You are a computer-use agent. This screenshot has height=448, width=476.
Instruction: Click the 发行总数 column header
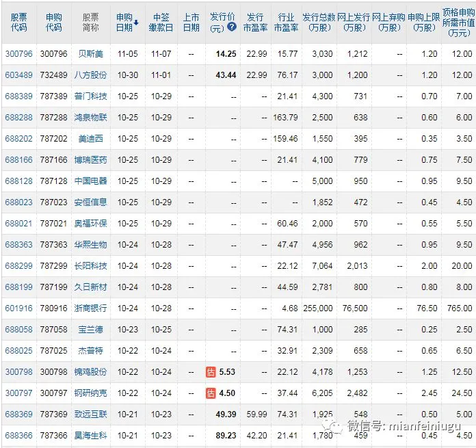(319, 23)
